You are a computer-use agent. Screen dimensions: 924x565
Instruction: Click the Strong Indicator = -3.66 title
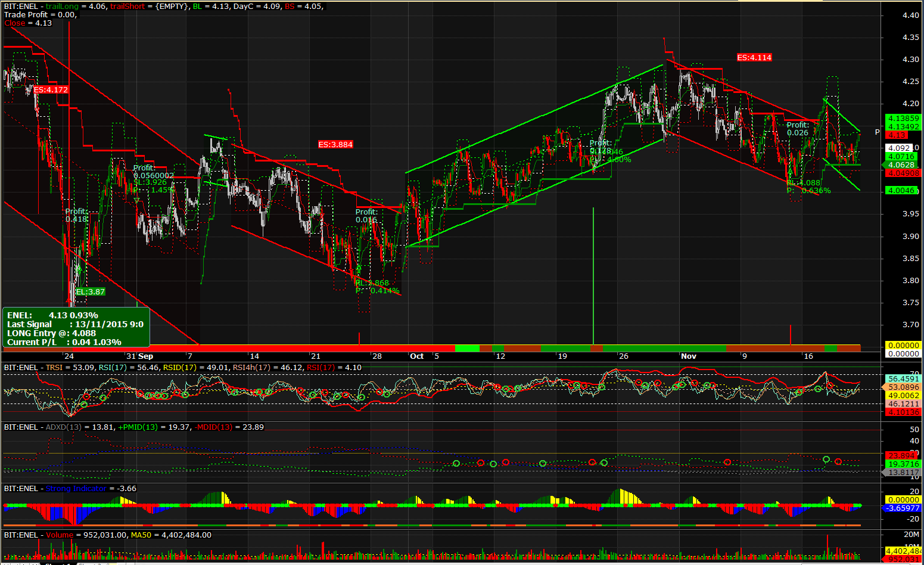tap(91, 489)
